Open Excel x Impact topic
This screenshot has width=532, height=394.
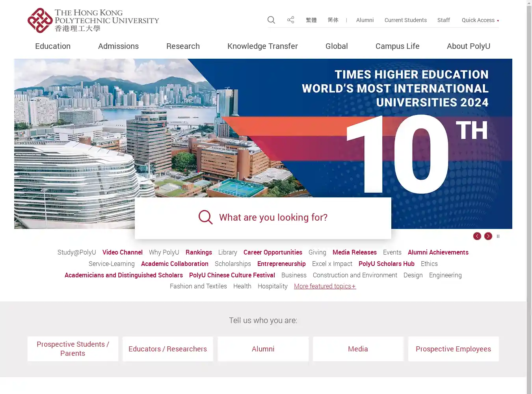coord(332,264)
